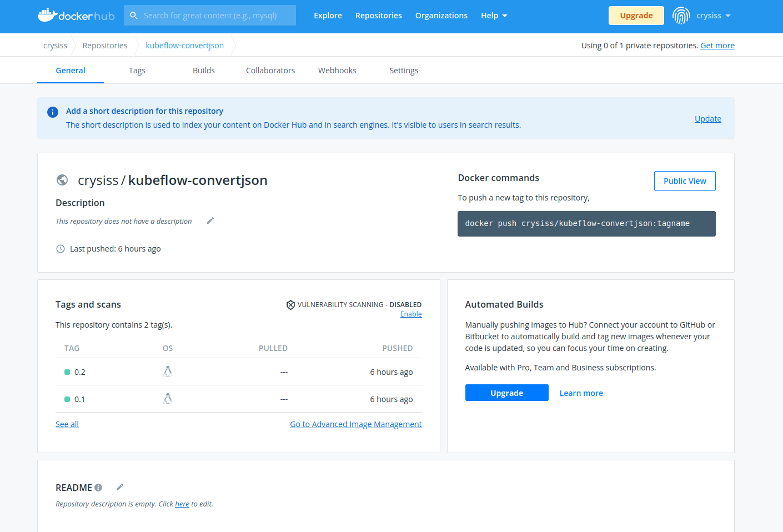Click the See all tags link

pos(67,424)
